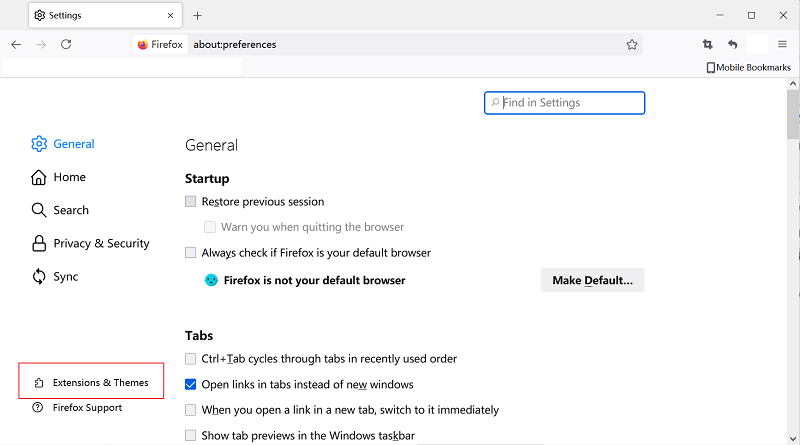Open Privacy & Security settings

click(91, 243)
